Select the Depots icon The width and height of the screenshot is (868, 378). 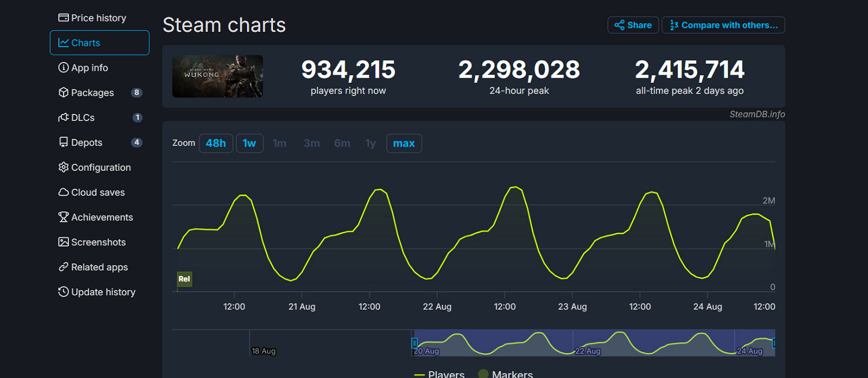coord(63,142)
